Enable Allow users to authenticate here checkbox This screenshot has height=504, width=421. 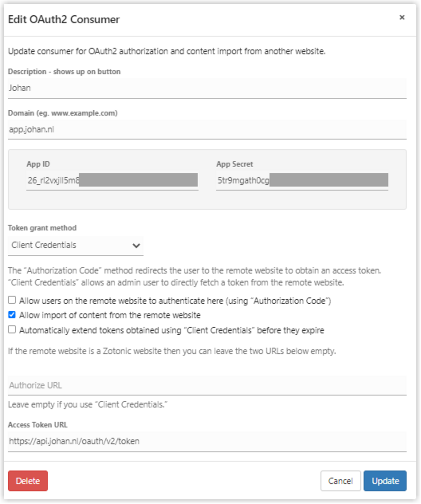point(12,300)
